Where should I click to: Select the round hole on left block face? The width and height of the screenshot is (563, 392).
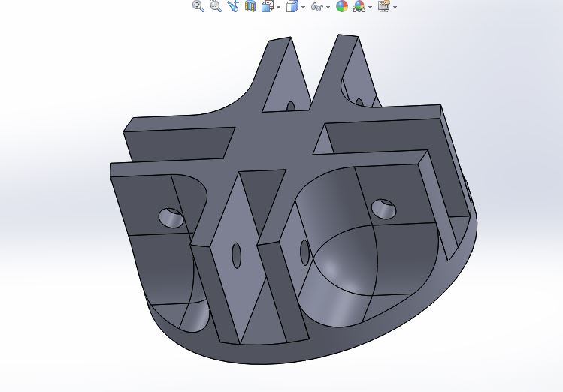(x=171, y=217)
